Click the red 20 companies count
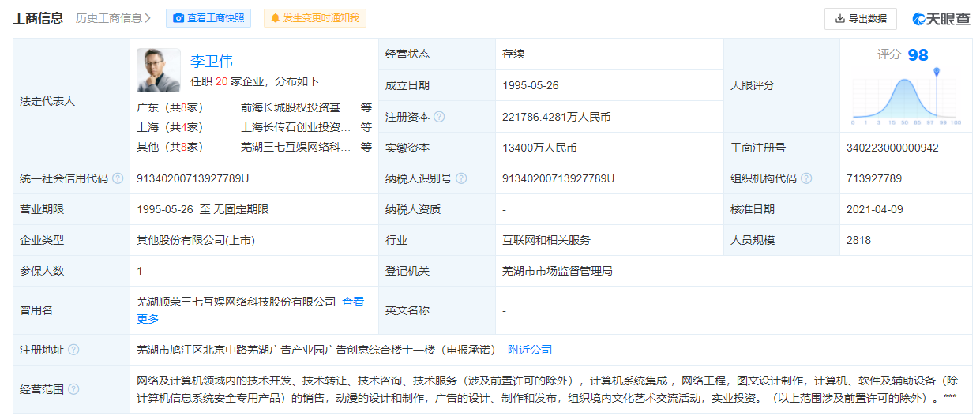Screen dimensions: 980x420 pyautogui.click(x=222, y=81)
